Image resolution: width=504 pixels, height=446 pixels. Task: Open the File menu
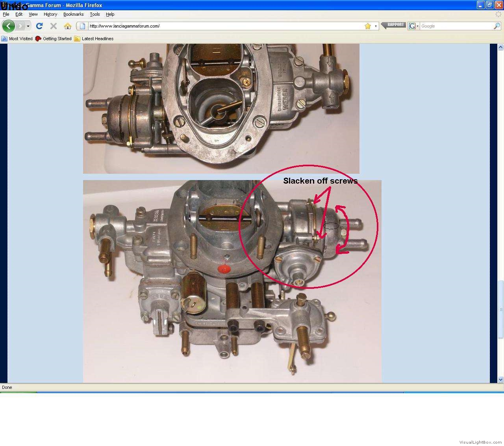click(6, 14)
